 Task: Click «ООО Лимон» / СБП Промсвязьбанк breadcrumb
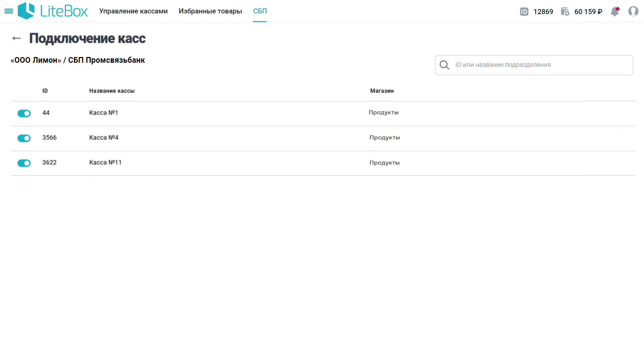[x=78, y=60]
